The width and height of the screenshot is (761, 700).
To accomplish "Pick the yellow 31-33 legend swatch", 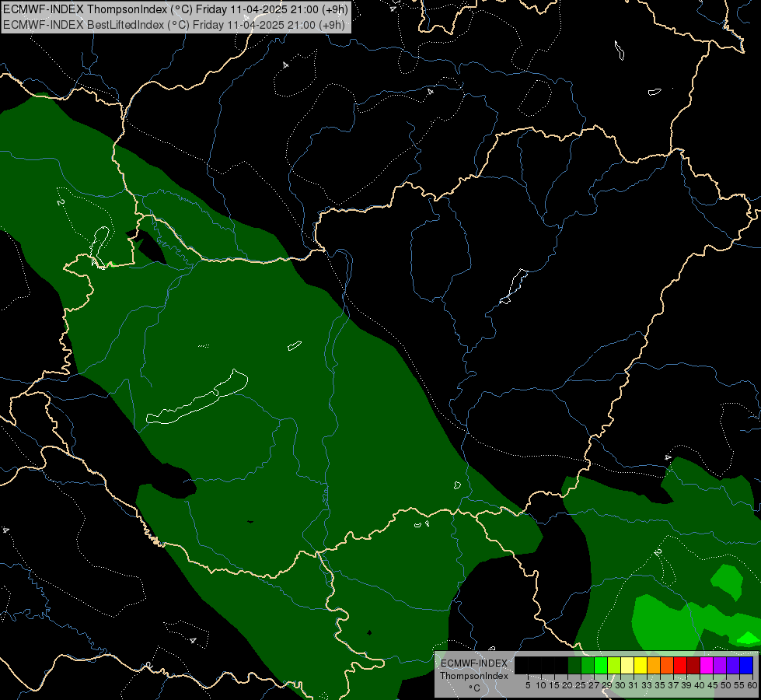I will pyautogui.click(x=641, y=666).
